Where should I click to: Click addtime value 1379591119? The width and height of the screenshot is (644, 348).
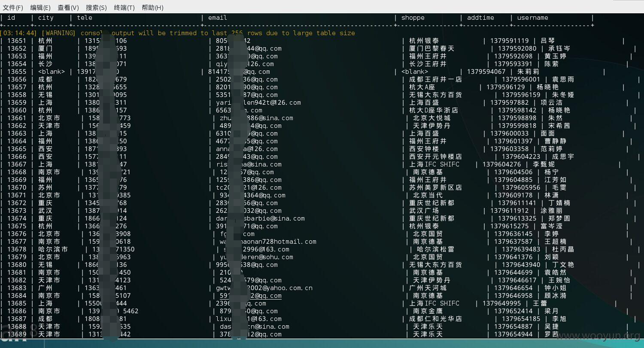[510, 41]
